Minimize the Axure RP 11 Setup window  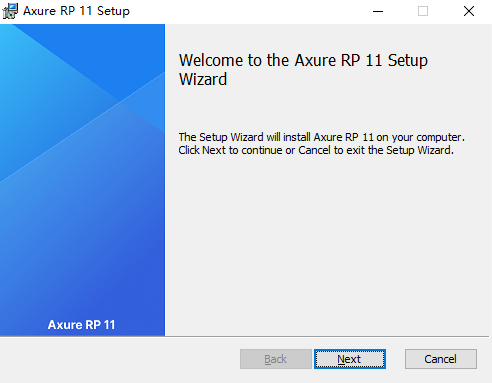pos(378,11)
